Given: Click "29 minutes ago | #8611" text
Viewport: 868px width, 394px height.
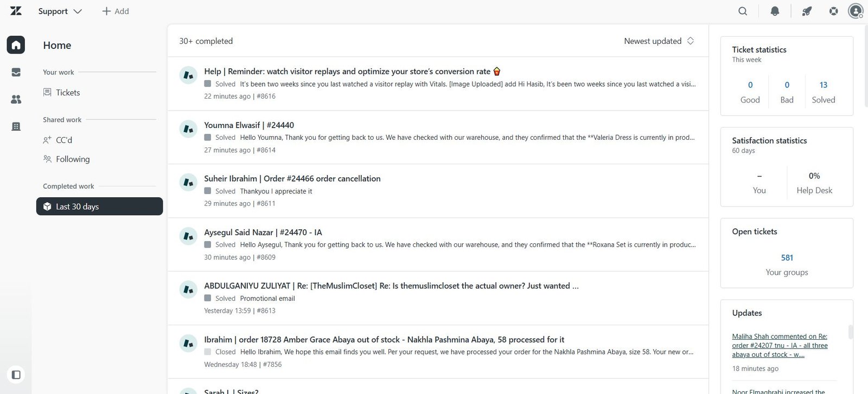Looking at the screenshot, I should coord(240,204).
